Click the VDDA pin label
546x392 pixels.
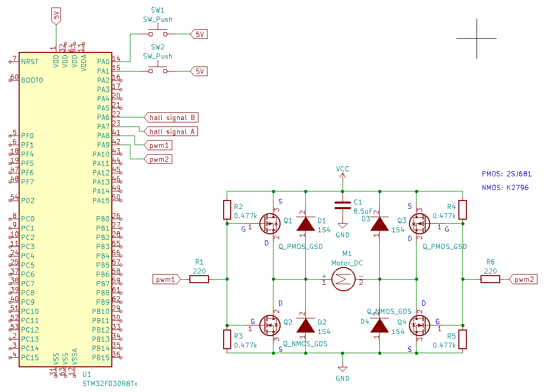(x=84, y=63)
